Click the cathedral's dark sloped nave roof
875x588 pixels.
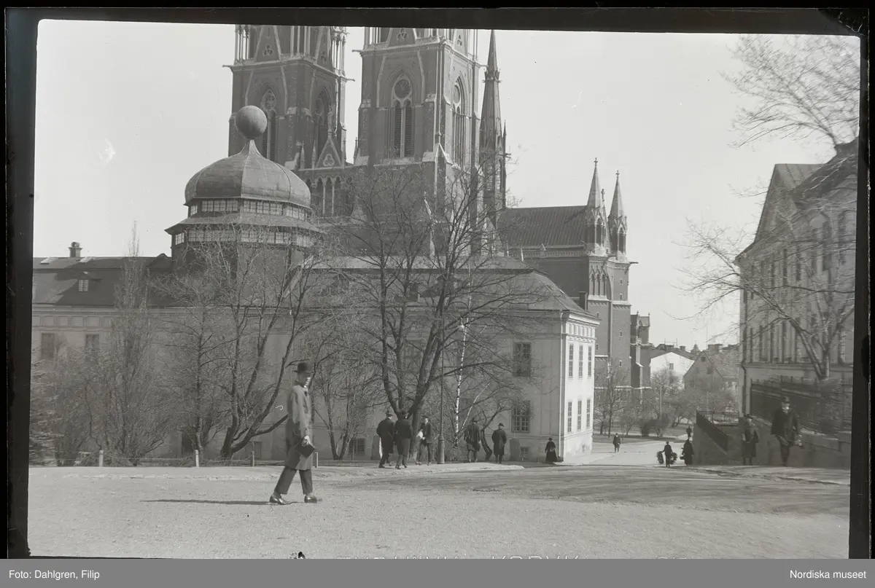545,227
